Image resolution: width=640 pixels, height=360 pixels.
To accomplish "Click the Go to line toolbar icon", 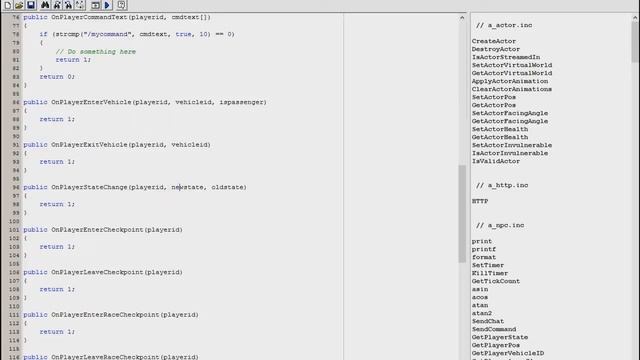I will click(x=80, y=5).
